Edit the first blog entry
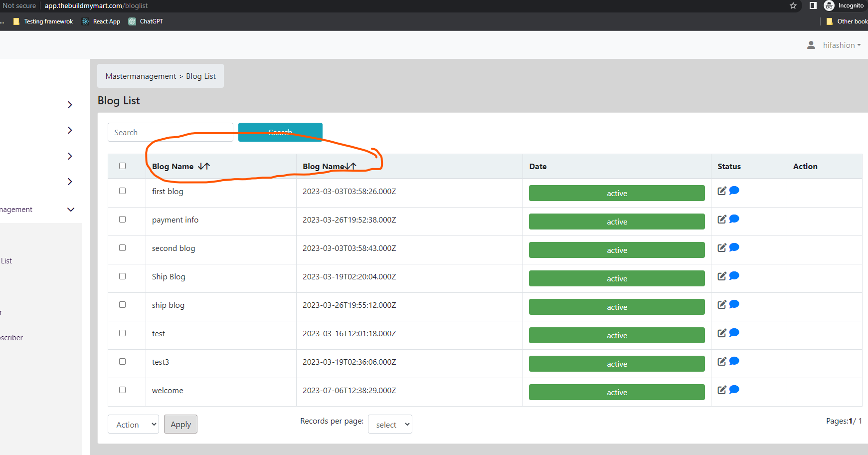 click(722, 191)
